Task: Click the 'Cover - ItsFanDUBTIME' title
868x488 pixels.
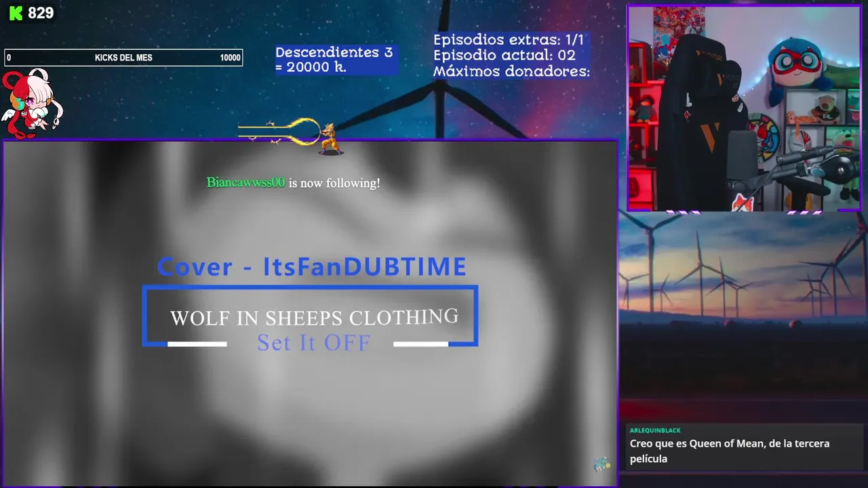Action: click(x=312, y=266)
